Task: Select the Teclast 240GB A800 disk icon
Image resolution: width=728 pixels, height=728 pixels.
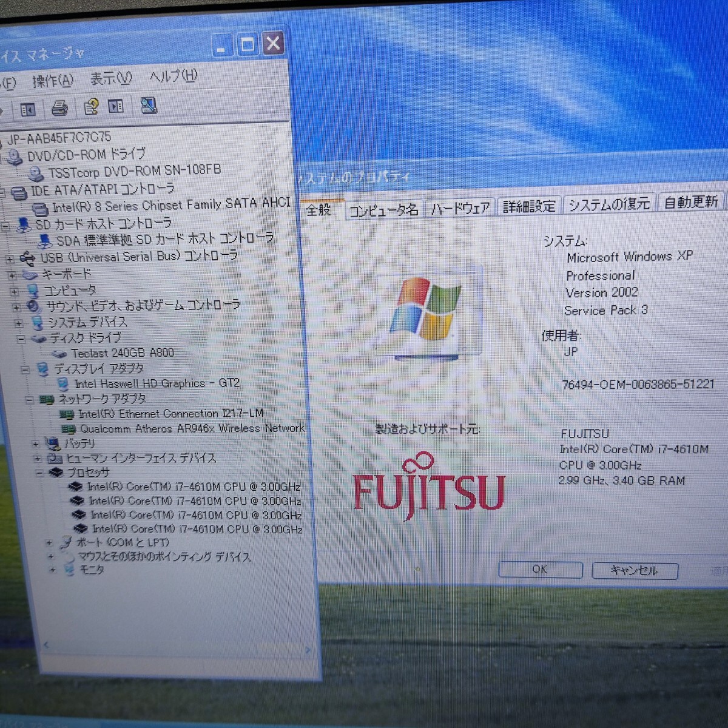Action: pyautogui.click(x=59, y=354)
